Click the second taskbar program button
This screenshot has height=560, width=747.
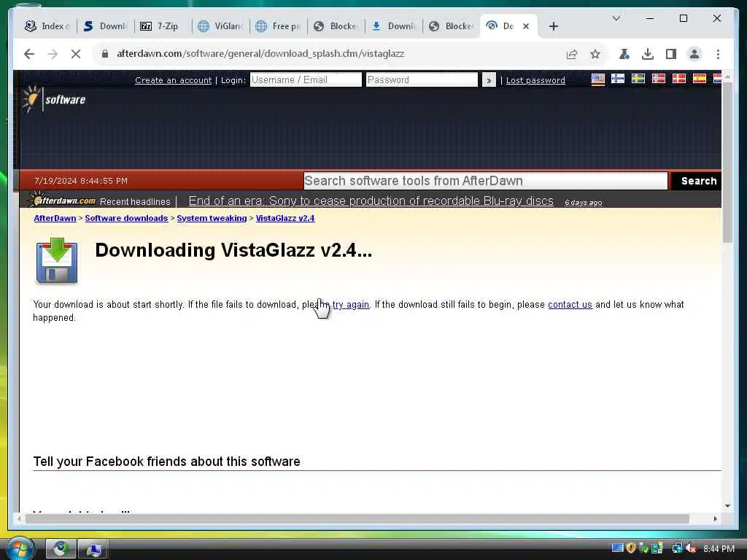93,548
